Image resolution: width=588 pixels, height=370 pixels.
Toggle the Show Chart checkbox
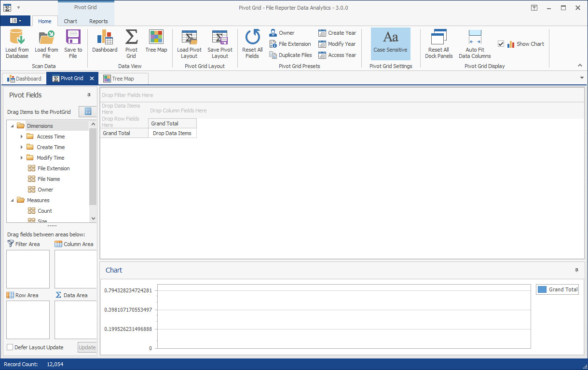coord(501,44)
